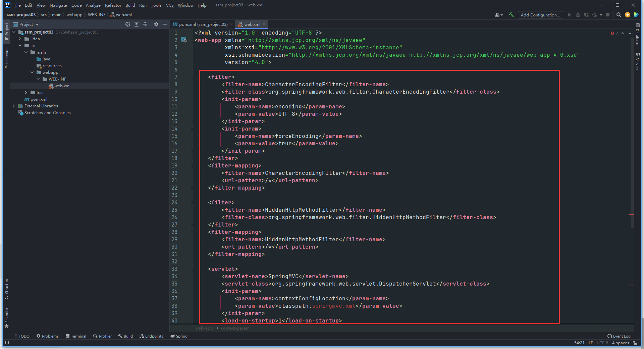Fold the filter block at line 7
644x349 pixels.
coord(193,77)
